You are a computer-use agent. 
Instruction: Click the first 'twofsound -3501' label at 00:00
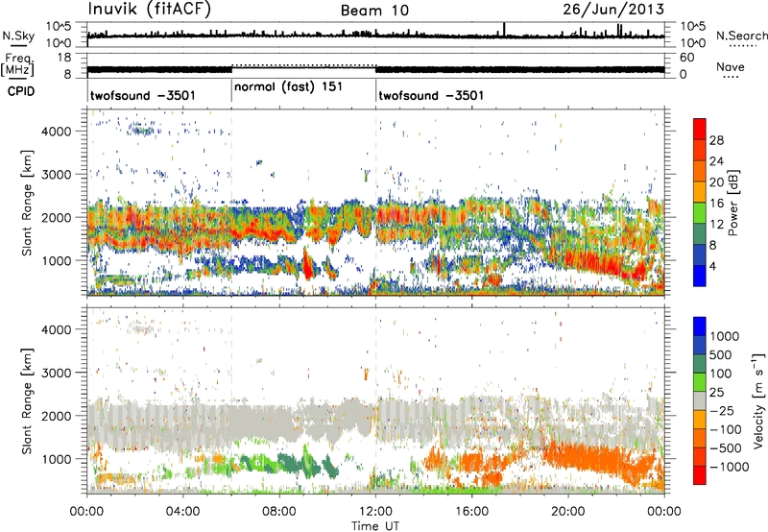coord(143,95)
